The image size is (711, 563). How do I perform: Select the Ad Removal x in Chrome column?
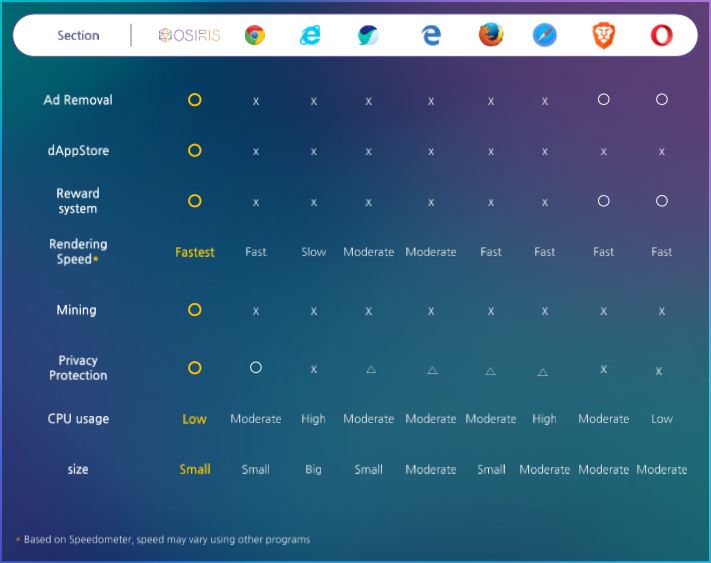256,101
